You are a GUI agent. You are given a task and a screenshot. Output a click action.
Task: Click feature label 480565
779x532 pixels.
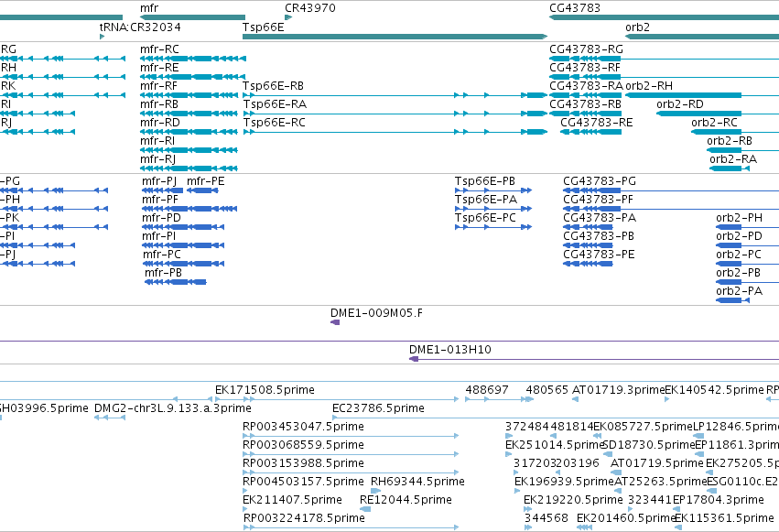click(547, 390)
